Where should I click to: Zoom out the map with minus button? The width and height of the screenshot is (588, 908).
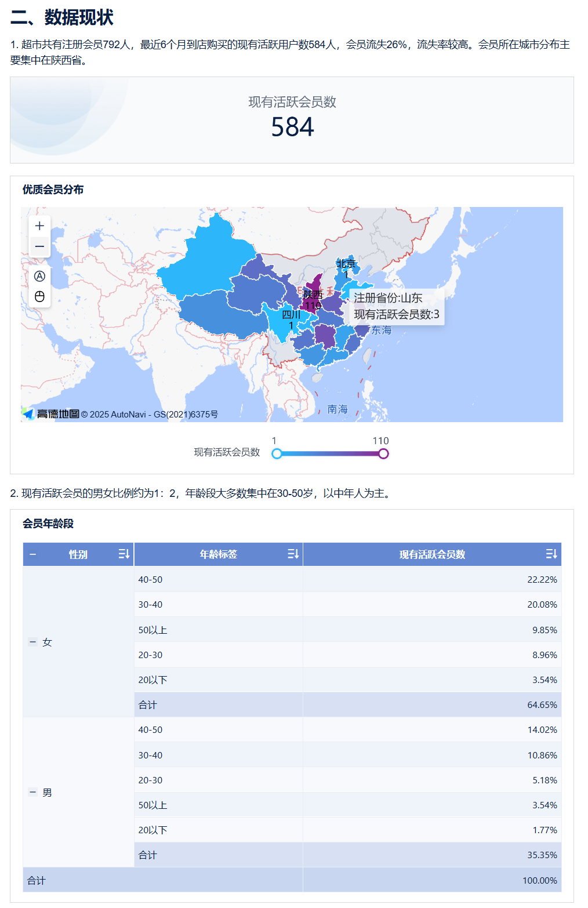click(39, 246)
